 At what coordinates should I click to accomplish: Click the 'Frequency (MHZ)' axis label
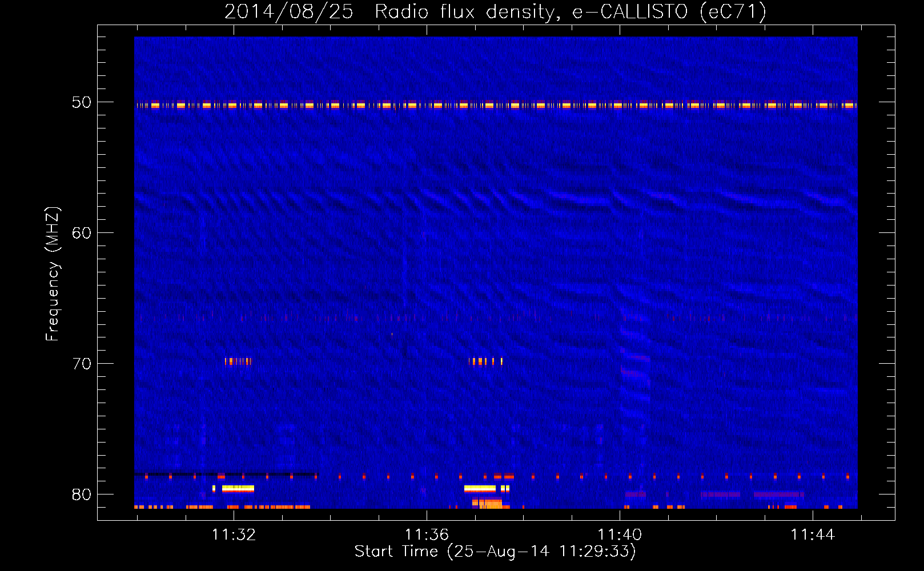coord(52,274)
